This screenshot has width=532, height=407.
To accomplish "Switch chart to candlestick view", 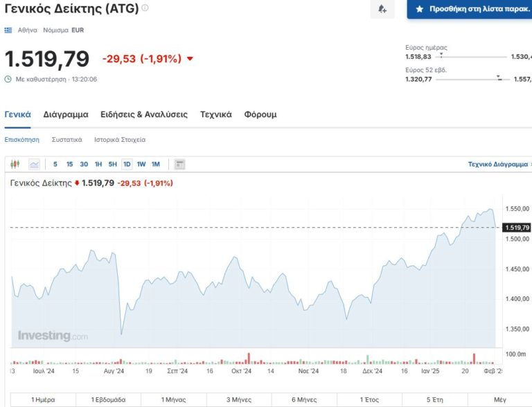I will [16, 164].
